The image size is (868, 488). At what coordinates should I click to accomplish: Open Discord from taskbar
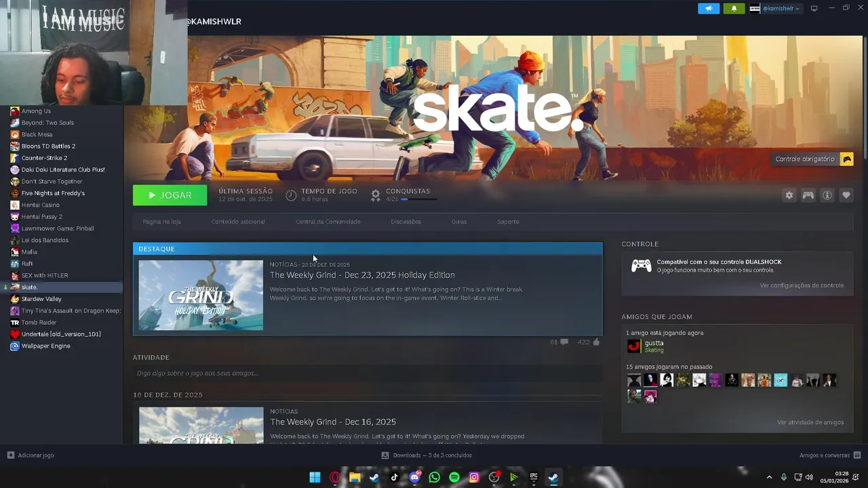[x=414, y=477]
